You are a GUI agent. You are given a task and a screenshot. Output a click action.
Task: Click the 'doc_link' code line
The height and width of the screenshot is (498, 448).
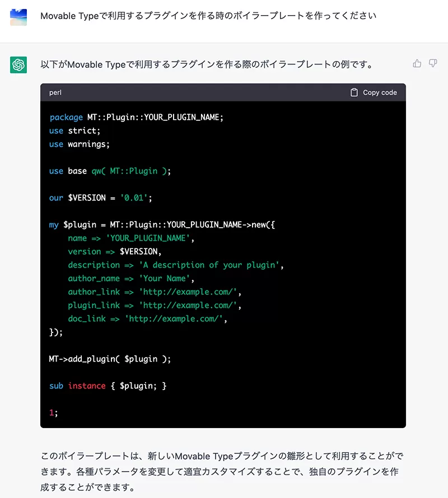147,319
